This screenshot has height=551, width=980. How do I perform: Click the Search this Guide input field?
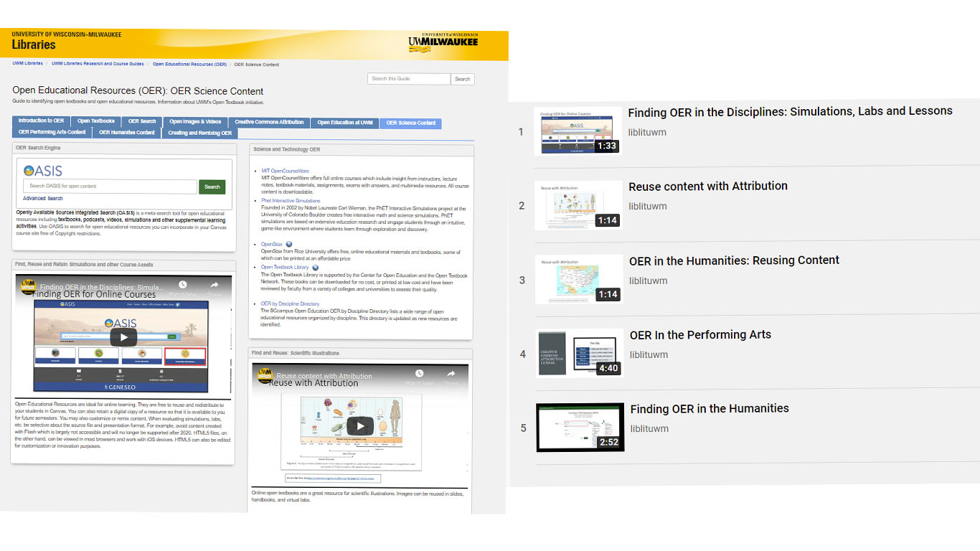click(x=409, y=79)
